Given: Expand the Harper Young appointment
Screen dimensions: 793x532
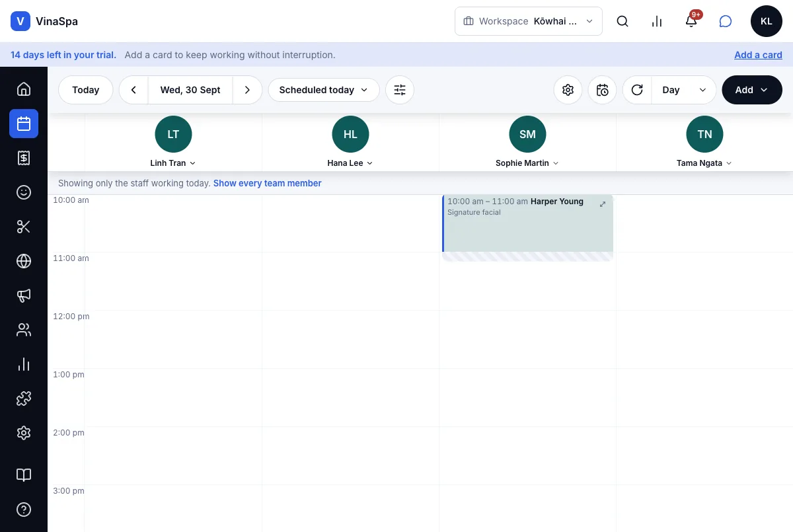Looking at the screenshot, I should click(x=602, y=204).
